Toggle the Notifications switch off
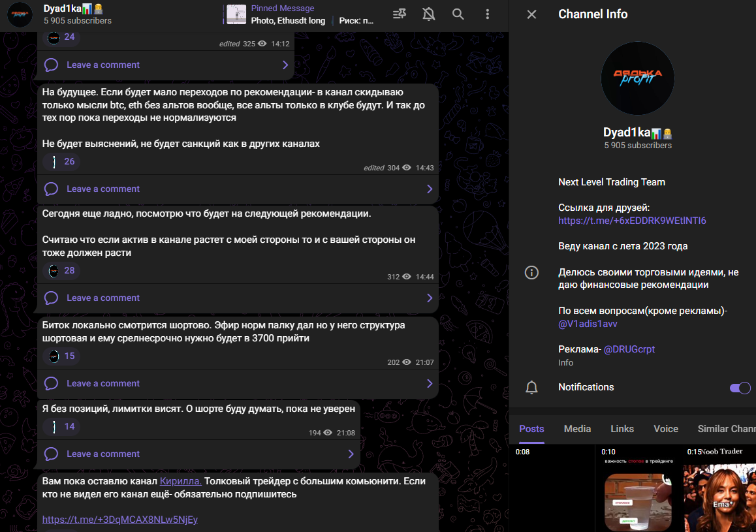The height and width of the screenshot is (532, 756). coord(740,388)
